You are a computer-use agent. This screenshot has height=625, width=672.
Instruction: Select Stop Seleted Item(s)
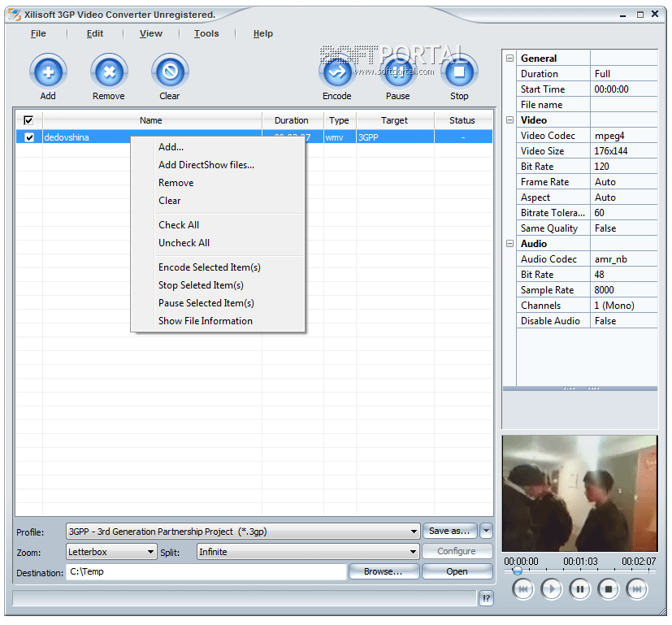coord(218,285)
